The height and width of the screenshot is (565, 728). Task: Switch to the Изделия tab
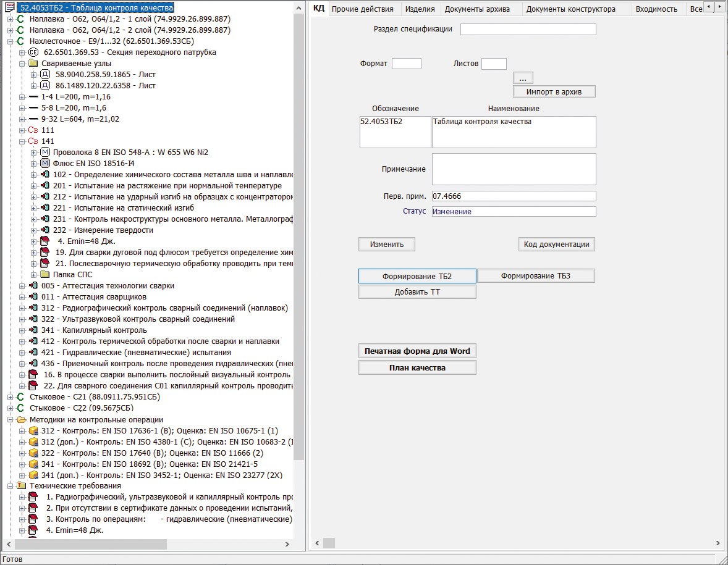(x=420, y=9)
